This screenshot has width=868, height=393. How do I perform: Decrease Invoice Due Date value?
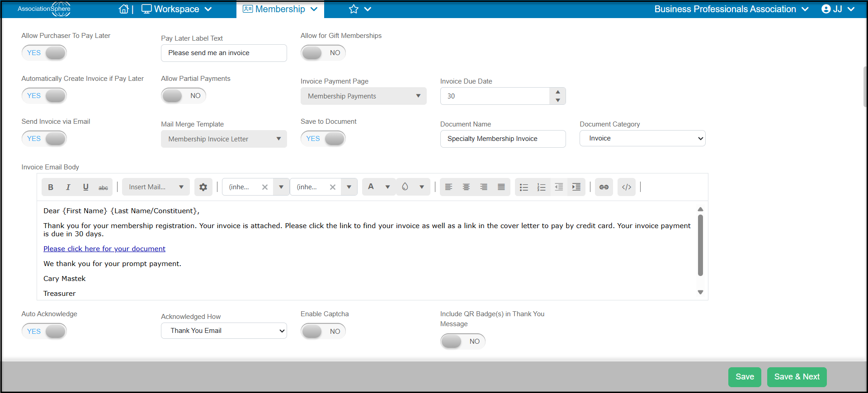click(x=558, y=100)
